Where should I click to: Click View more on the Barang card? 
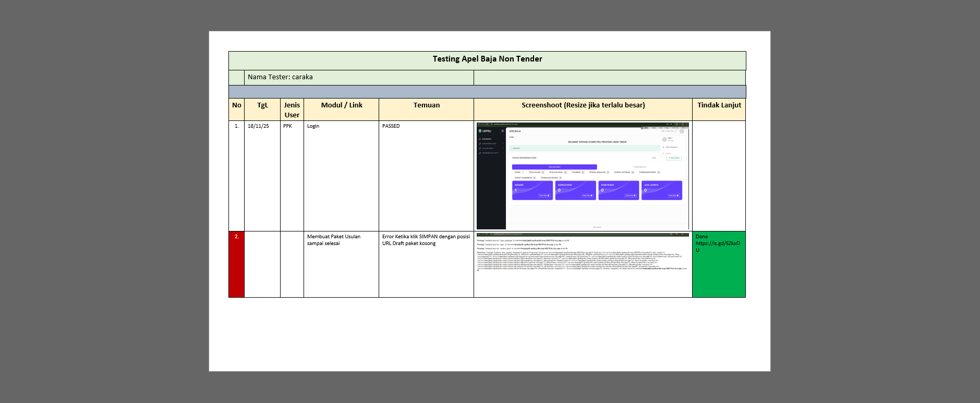pyautogui.click(x=544, y=196)
